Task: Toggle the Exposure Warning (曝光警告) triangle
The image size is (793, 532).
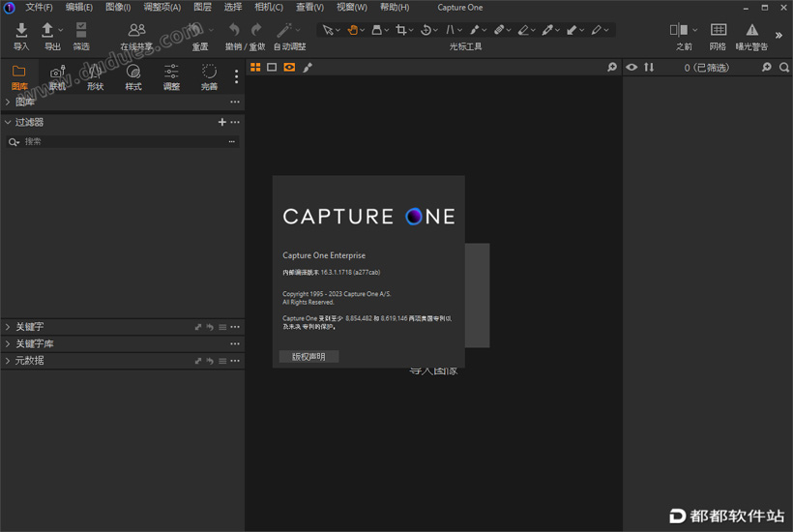Action: (x=752, y=30)
